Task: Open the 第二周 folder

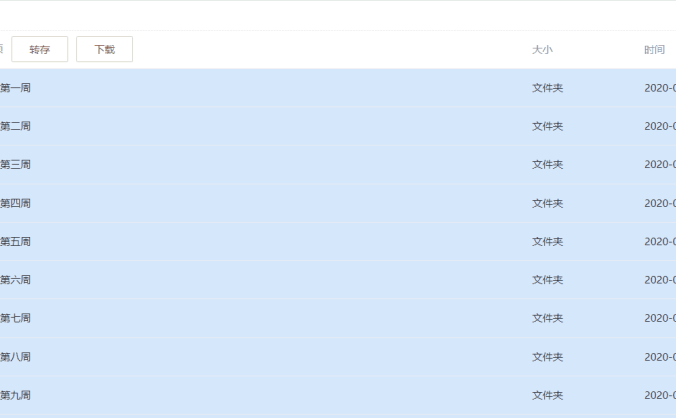Action: [x=16, y=126]
